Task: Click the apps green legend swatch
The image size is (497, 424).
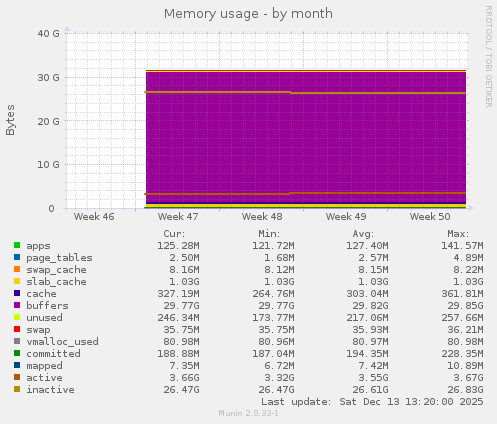Action: pyautogui.click(x=17, y=245)
